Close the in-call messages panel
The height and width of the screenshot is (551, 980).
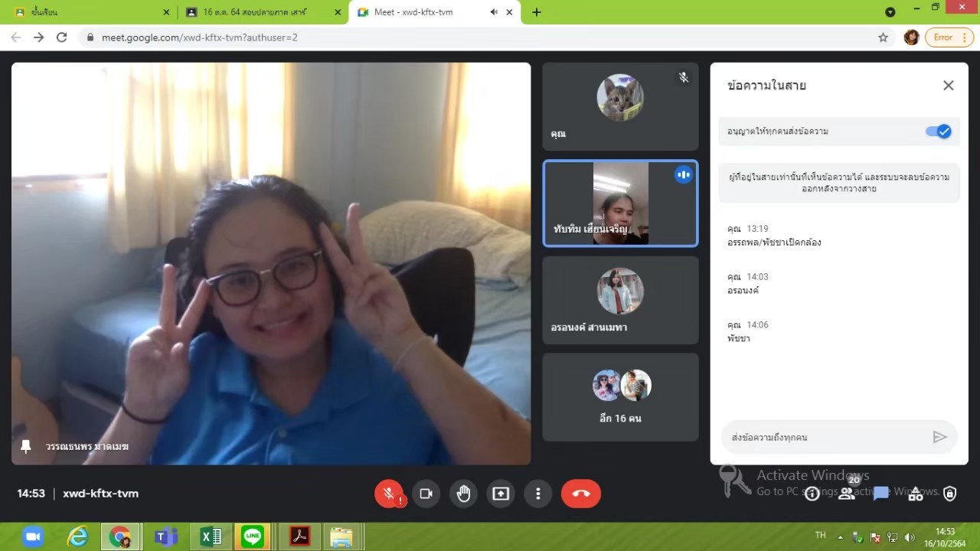click(x=948, y=86)
